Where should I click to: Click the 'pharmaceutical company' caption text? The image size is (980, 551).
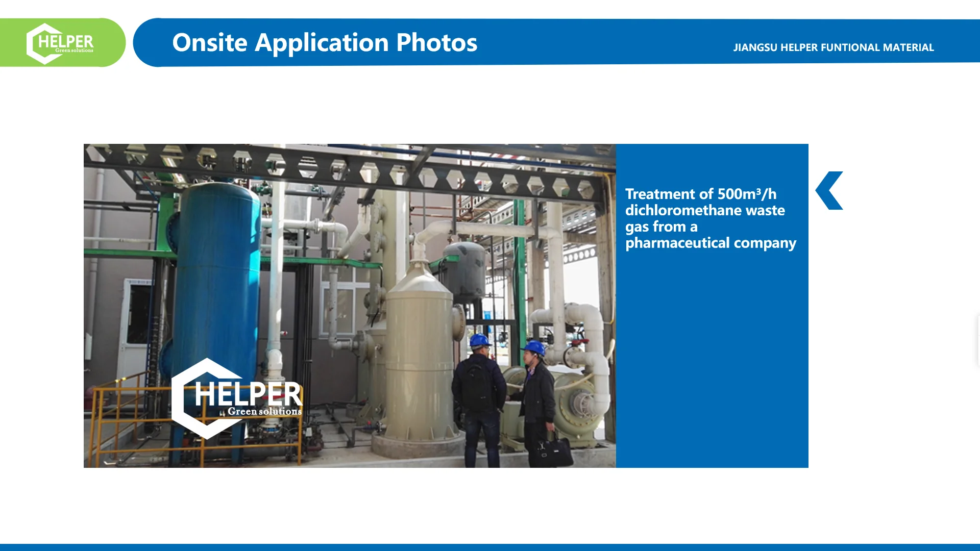click(710, 243)
